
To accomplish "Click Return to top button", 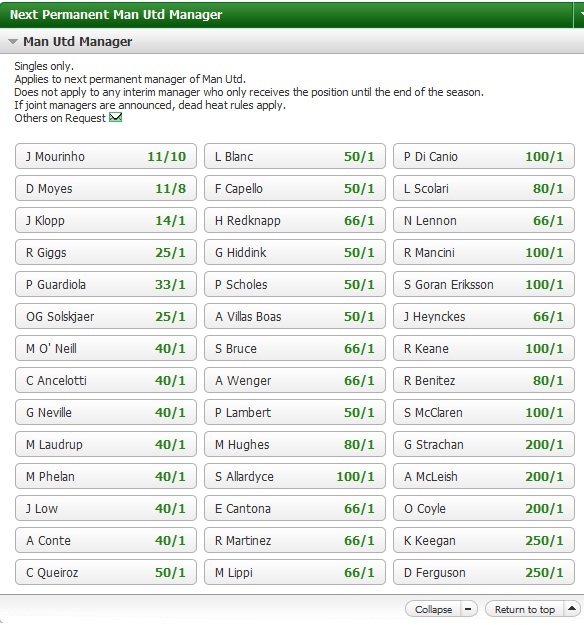I will (525, 609).
